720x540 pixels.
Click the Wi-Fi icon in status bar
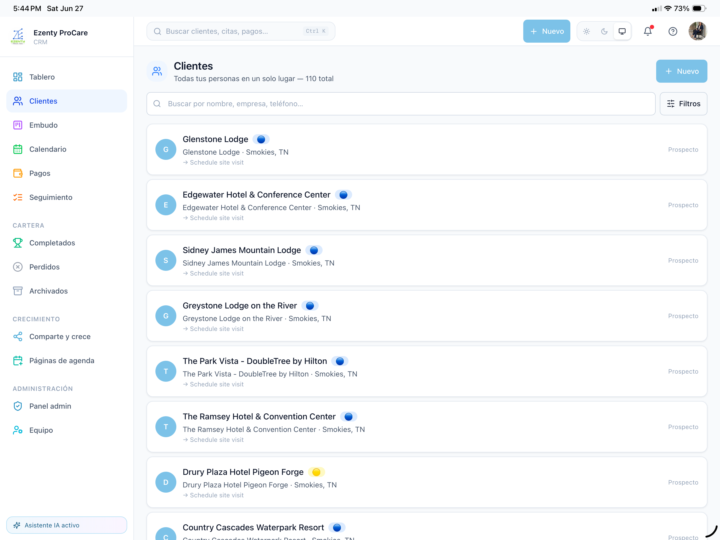coord(668,8)
